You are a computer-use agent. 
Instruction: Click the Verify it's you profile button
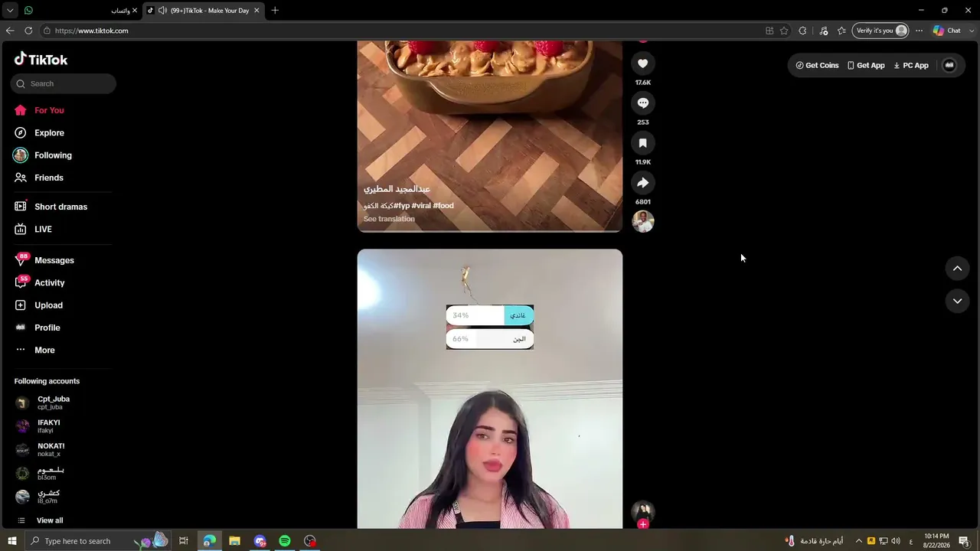(881, 31)
